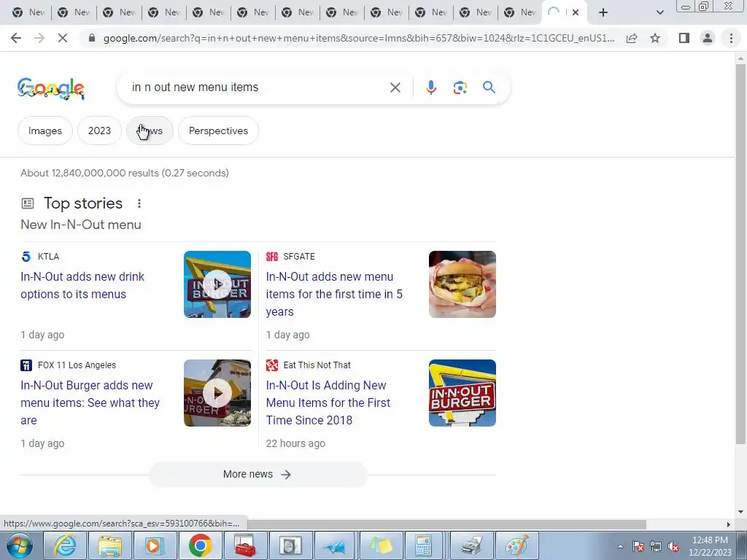Select the Perspectives filter chip
747x560 pixels.
218,131
